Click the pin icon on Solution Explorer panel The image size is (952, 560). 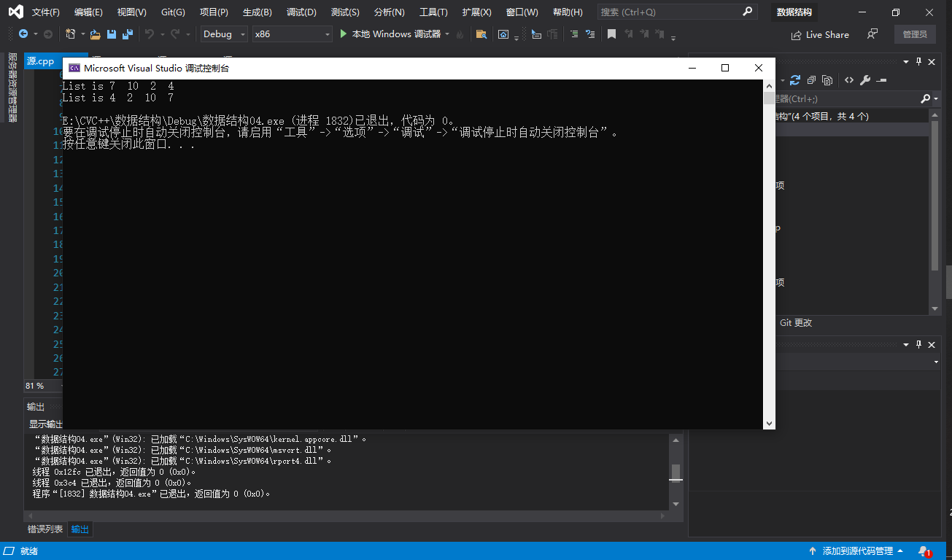coord(919,62)
